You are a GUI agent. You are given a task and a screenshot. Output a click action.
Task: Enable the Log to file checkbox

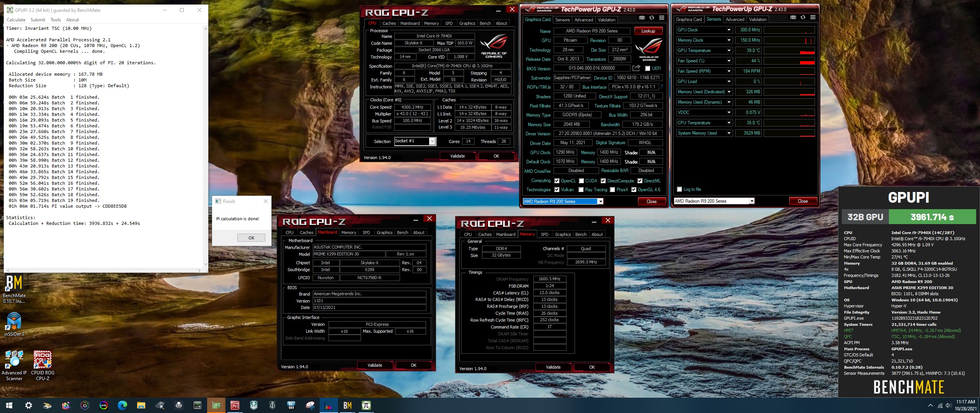point(679,189)
